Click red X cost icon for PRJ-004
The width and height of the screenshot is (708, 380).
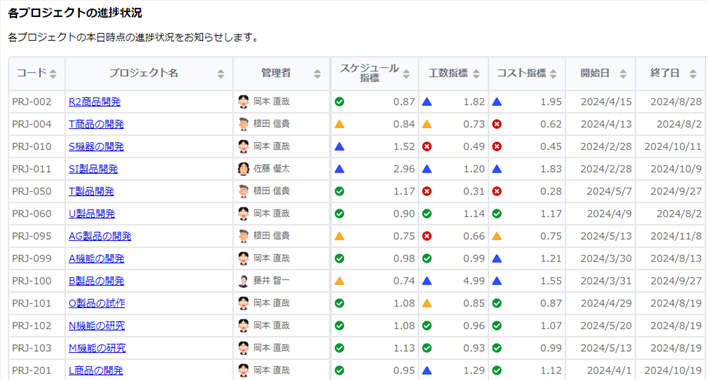click(x=497, y=124)
